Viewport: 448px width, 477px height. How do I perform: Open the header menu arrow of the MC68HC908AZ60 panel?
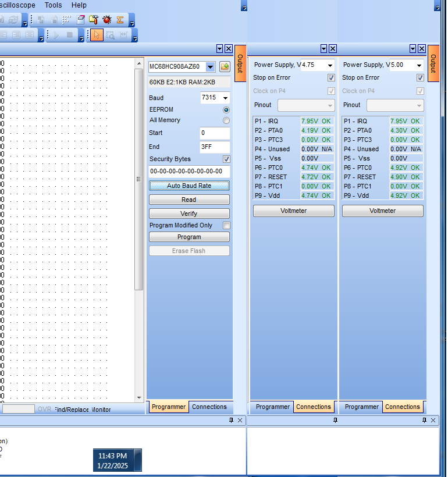[220, 49]
